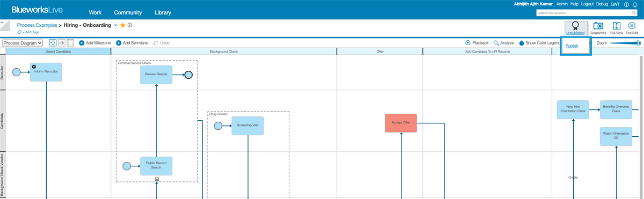Select Benefits Overview Class task

tap(616, 109)
